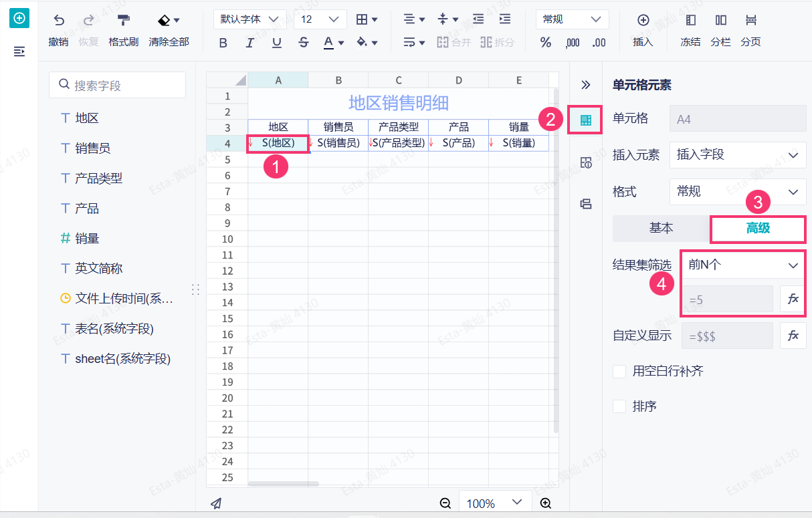Image resolution: width=812 pixels, height=518 pixels.
Task: Enable the 排序 checkbox
Action: tap(619, 406)
